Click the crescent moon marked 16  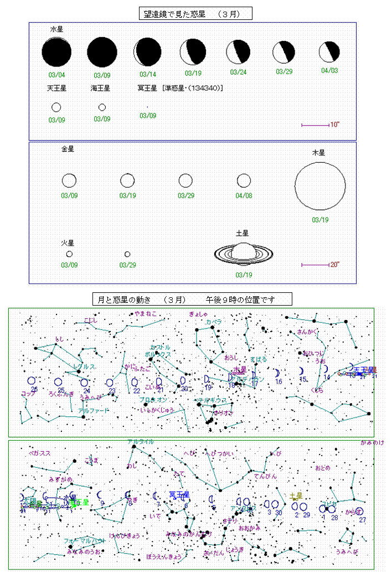(277, 373)
